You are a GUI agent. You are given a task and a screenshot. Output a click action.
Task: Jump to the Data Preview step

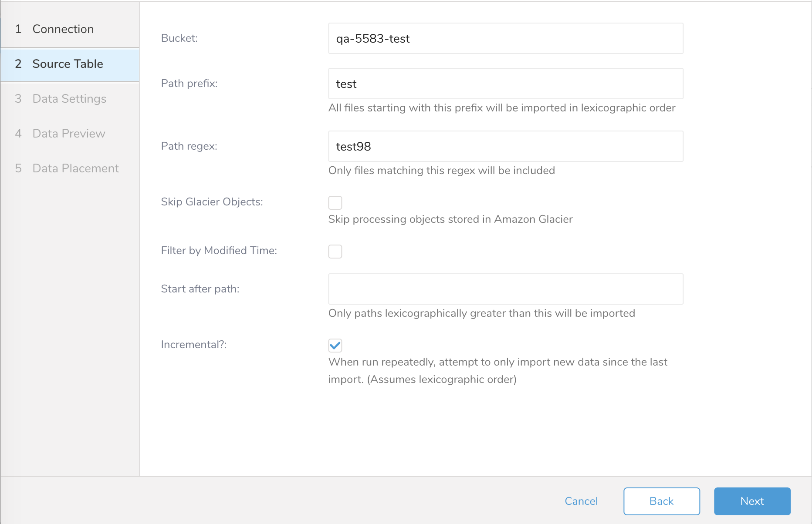(x=69, y=134)
